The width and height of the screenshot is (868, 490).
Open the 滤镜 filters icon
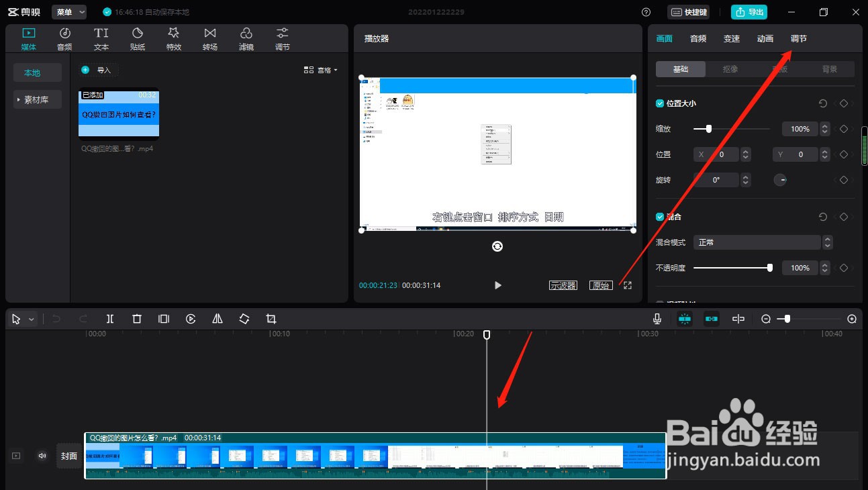246,38
